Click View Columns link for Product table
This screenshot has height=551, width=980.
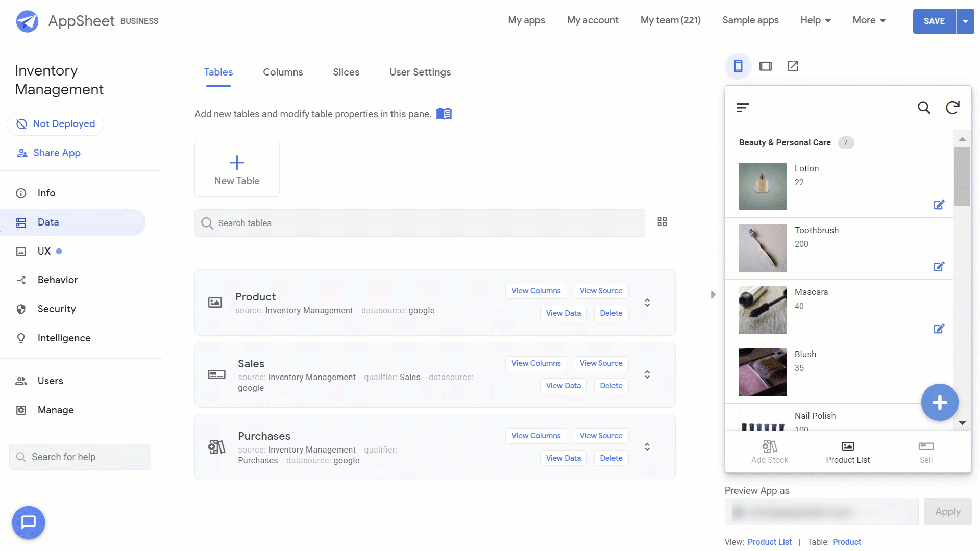coord(536,291)
